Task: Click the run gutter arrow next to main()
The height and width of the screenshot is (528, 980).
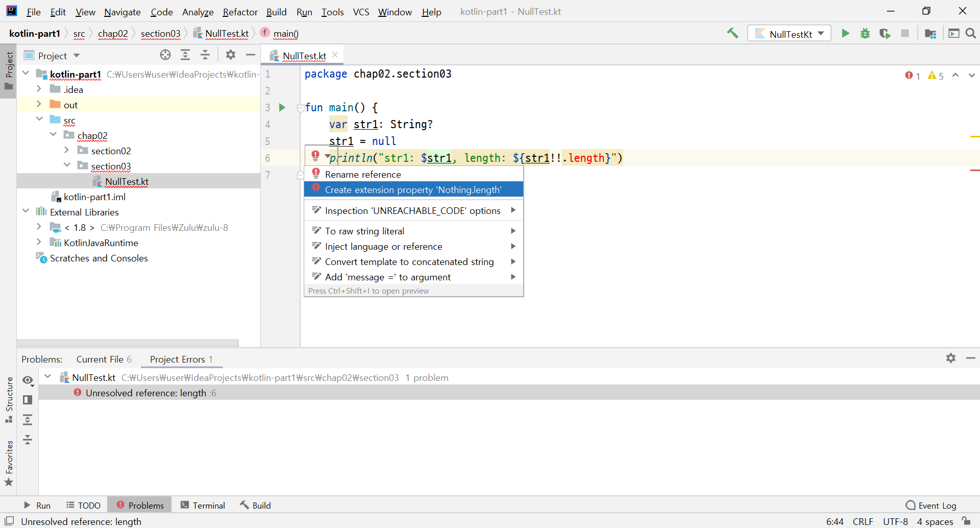Action: coord(282,107)
